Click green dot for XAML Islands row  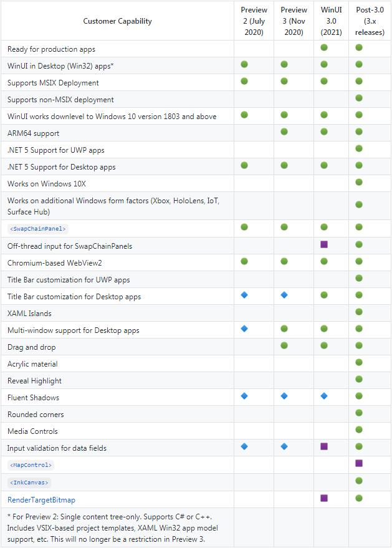359,312
